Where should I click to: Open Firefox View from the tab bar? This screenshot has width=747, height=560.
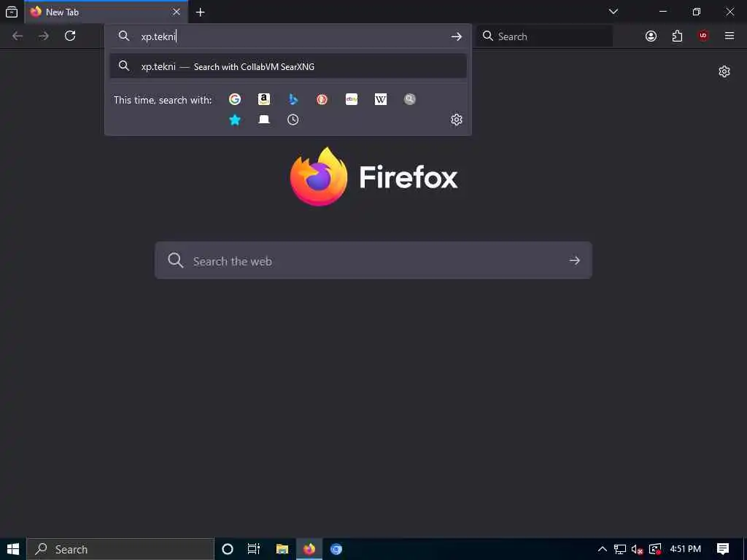pos(12,12)
